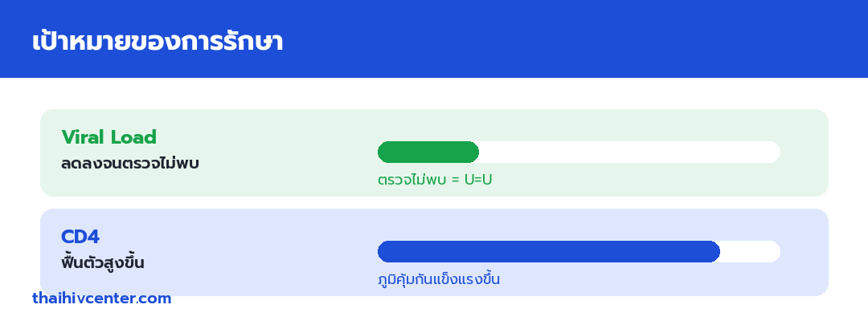Click the right end of blue bar's fill

click(x=714, y=251)
